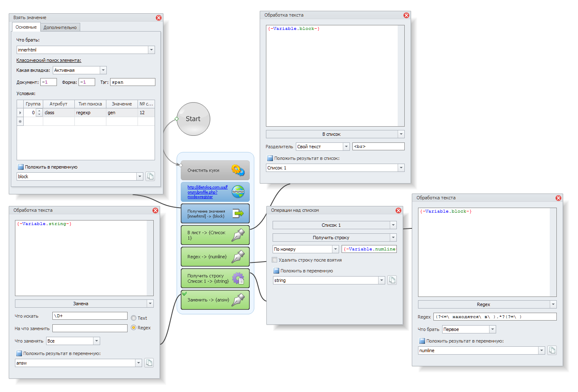Screen dimensions: 578x392
Task: Click gear icon on Получить строку action
Action: (238, 278)
